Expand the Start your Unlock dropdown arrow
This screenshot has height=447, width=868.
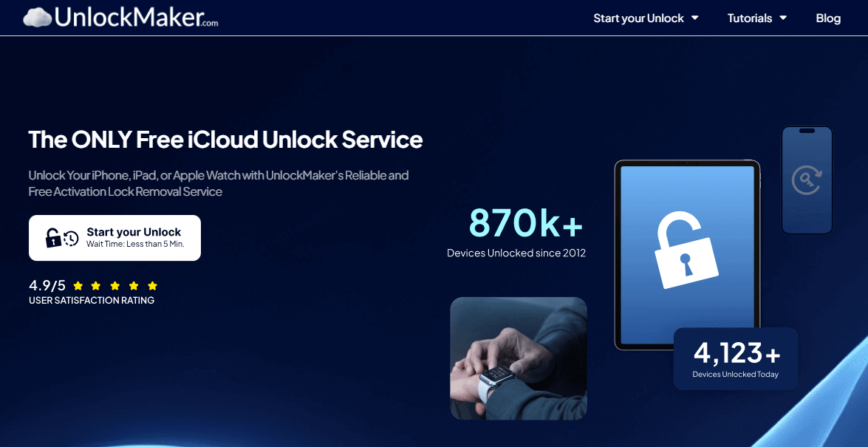point(694,18)
